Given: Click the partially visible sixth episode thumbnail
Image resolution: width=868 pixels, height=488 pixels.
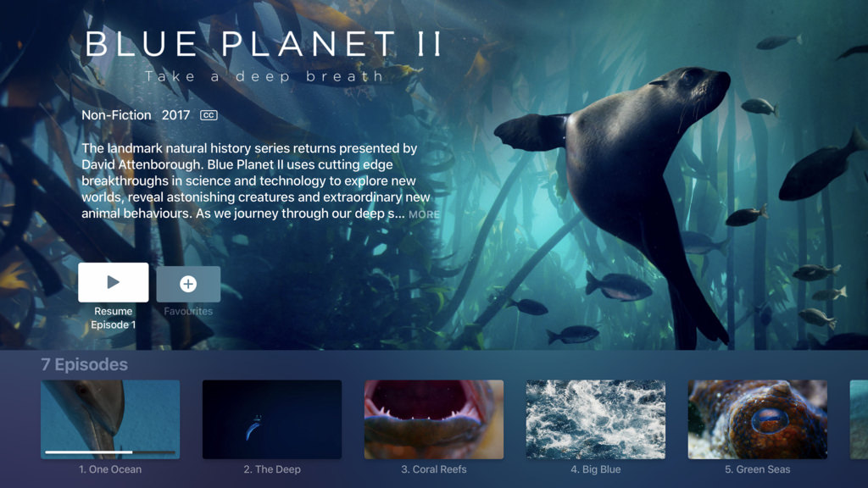Looking at the screenshot, I should (x=860, y=419).
